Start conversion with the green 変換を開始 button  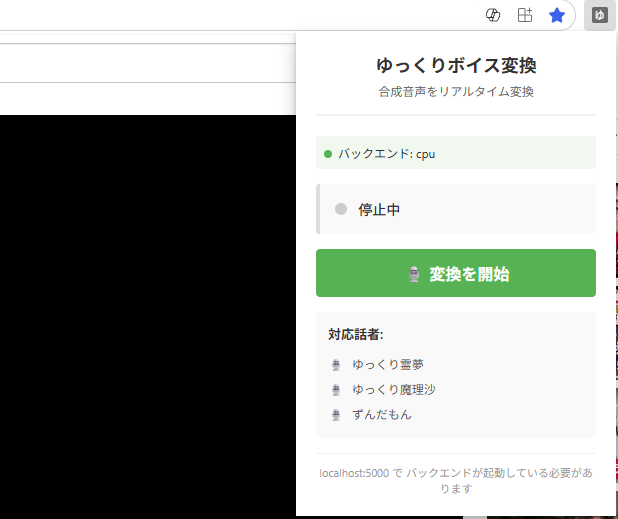pos(456,273)
